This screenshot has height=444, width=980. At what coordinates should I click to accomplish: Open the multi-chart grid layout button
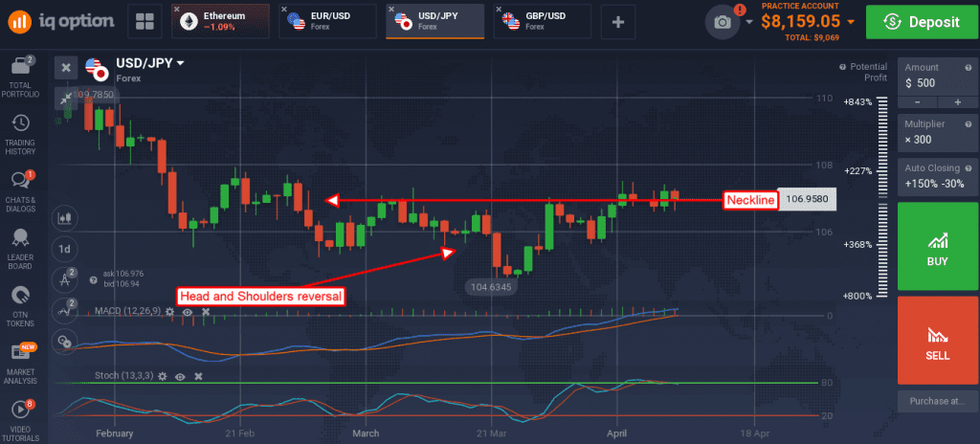[x=145, y=21]
